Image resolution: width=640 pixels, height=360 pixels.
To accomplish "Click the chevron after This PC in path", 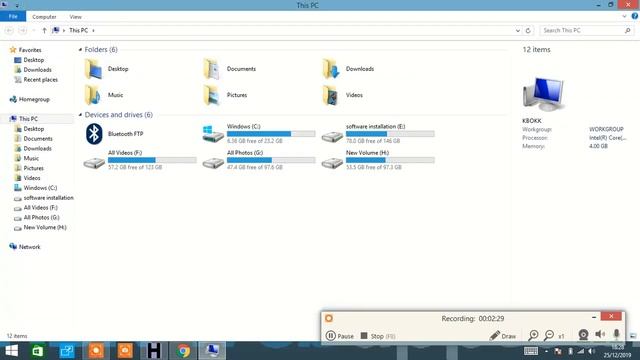I will pos(93,31).
